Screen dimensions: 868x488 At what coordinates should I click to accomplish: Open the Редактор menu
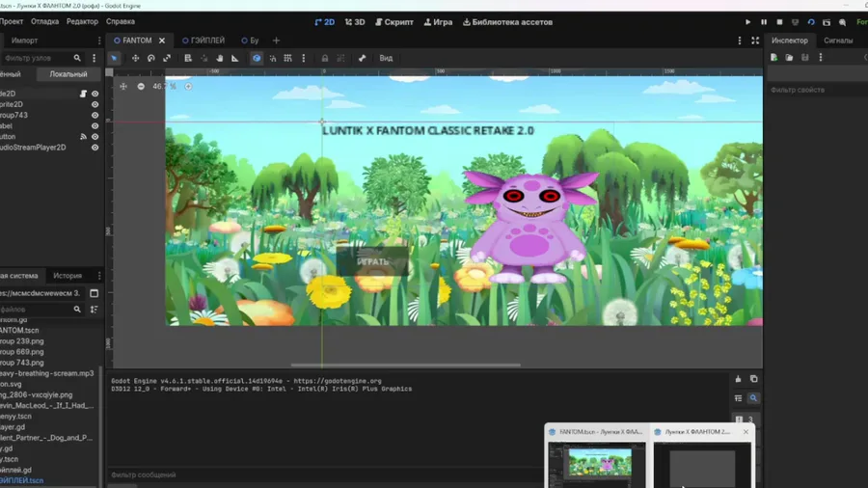pyautogui.click(x=82, y=21)
